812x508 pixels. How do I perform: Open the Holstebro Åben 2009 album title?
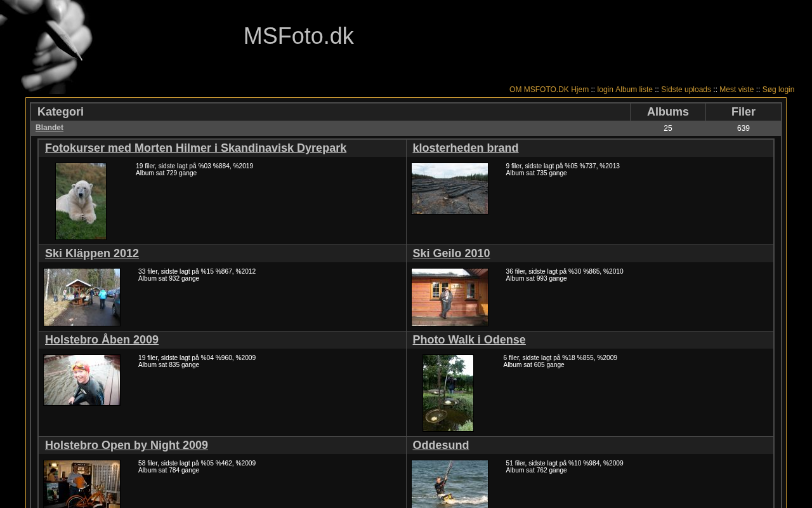click(101, 340)
